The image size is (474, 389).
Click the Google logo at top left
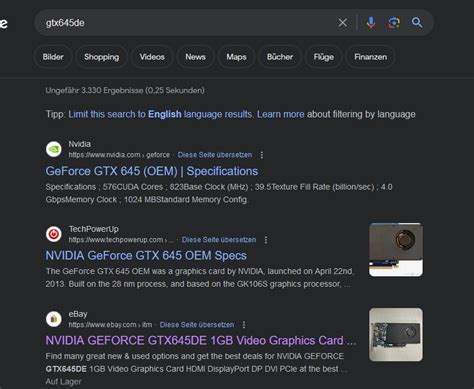tap(3, 23)
